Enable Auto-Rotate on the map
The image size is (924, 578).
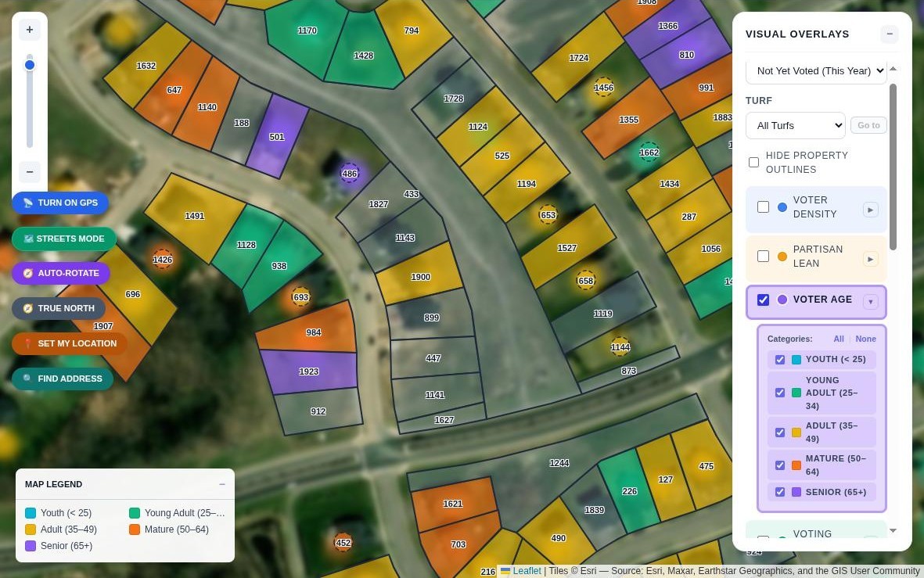61,274
